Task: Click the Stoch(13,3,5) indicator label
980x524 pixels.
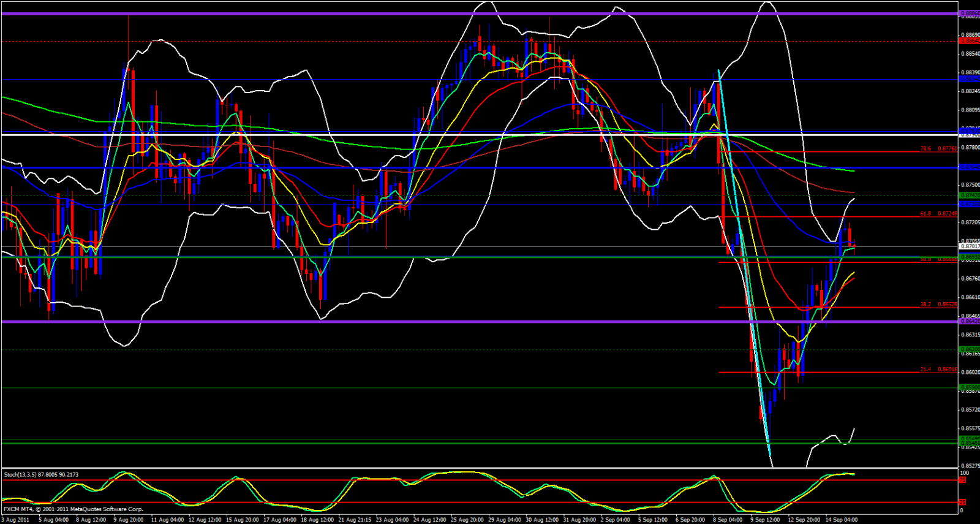Action: click(41, 474)
